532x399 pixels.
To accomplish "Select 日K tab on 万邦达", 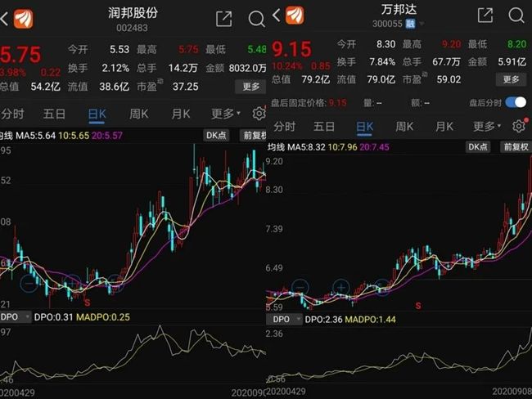I will coord(365,127).
